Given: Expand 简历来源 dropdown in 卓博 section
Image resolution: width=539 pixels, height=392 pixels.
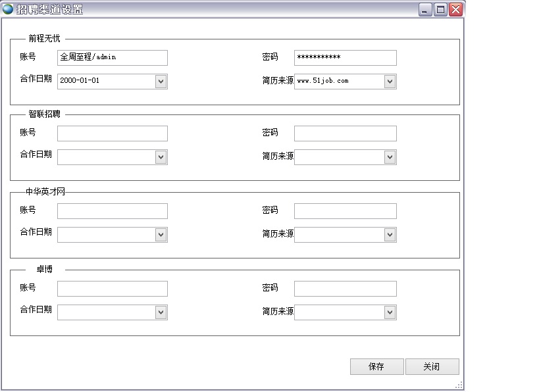Looking at the screenshot, I should [x=390, y=313].
